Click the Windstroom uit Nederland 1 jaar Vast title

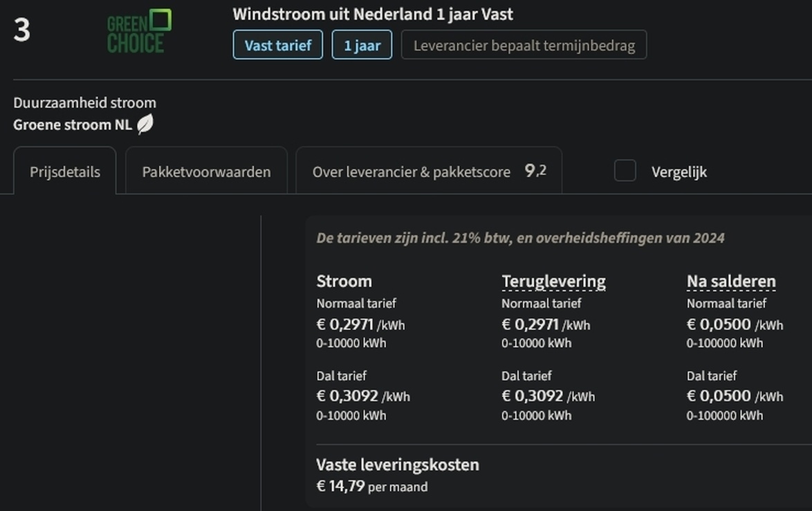coord(372,14)
